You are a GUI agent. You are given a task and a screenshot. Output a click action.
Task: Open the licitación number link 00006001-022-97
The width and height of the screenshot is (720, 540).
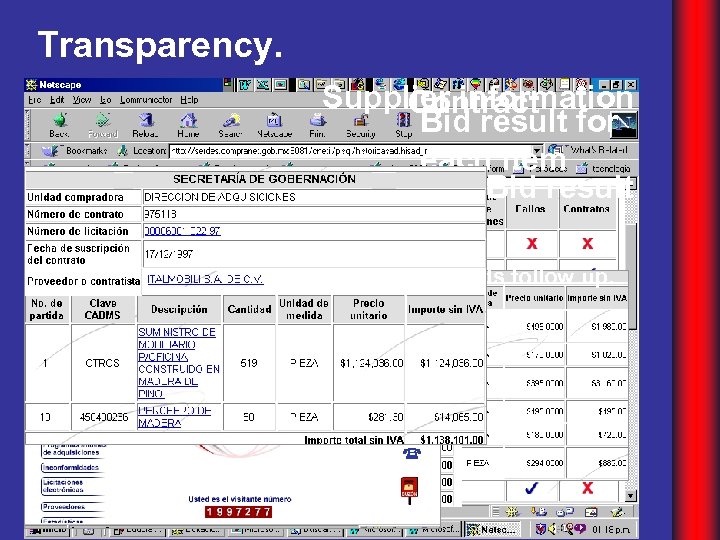(x=182, y=231)
